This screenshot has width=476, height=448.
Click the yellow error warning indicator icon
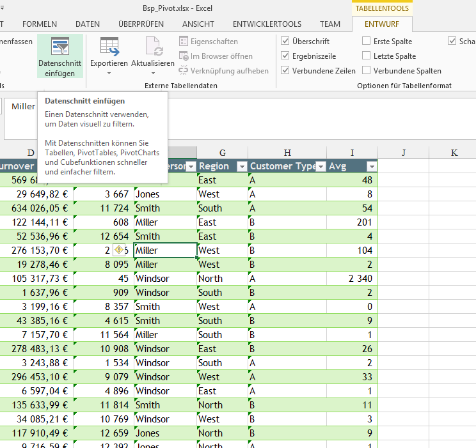coord(118,250)
